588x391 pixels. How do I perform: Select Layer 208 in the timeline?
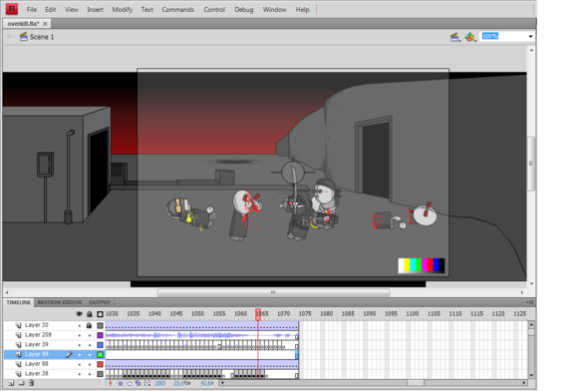(x=38, y=335)
